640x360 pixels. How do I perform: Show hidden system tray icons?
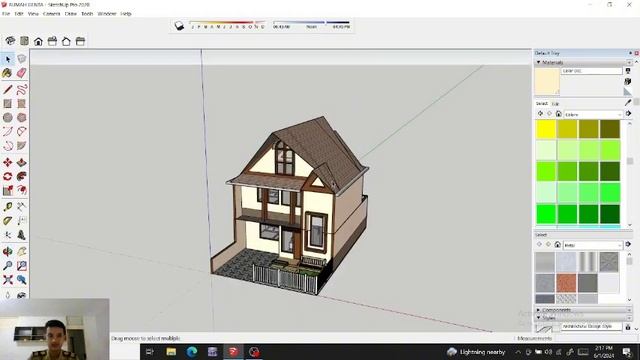click(x=518, y=352)
